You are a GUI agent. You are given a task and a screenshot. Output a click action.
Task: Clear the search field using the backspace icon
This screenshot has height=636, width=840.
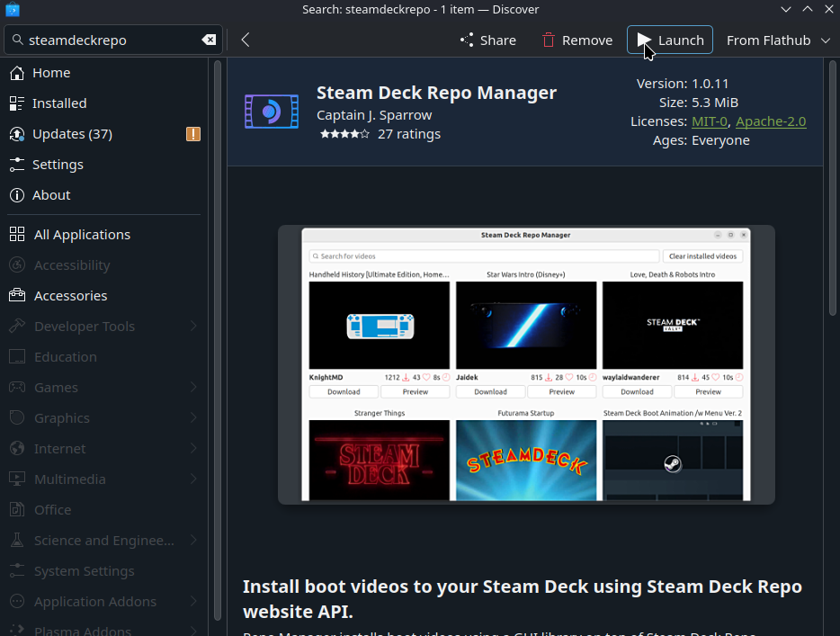pos(209,40)
